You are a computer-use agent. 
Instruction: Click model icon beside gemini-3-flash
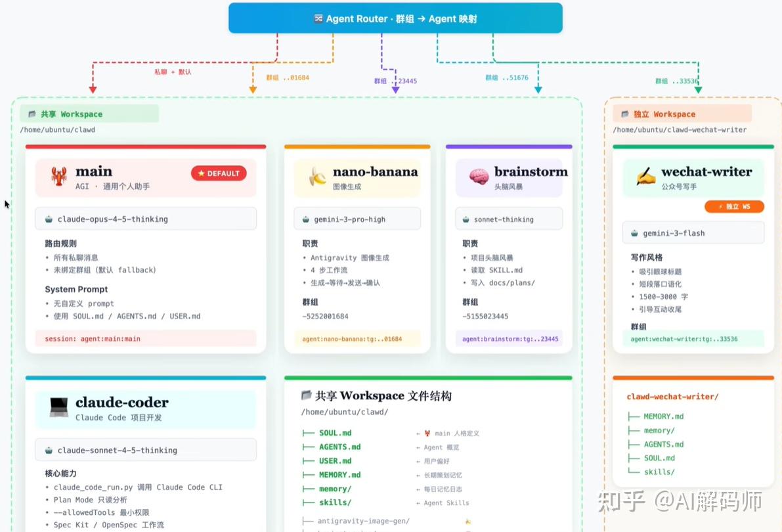pyautogui.click(x=634, y=233)
